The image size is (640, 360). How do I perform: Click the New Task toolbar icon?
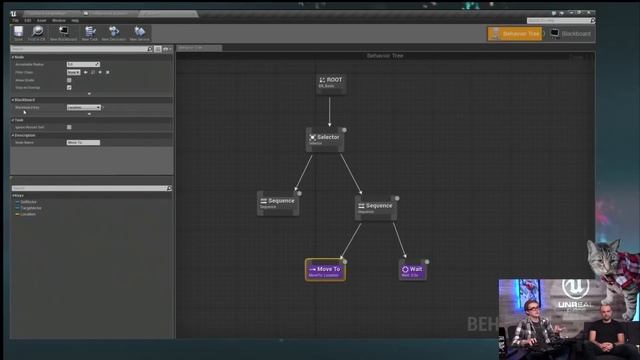[x=90, y=31]
